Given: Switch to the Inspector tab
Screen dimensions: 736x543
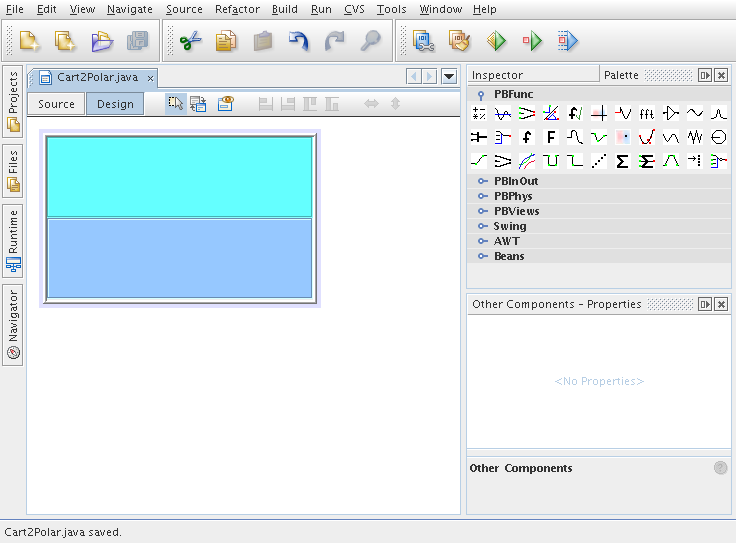Looking at the screenshot, I should coord(497,75).
